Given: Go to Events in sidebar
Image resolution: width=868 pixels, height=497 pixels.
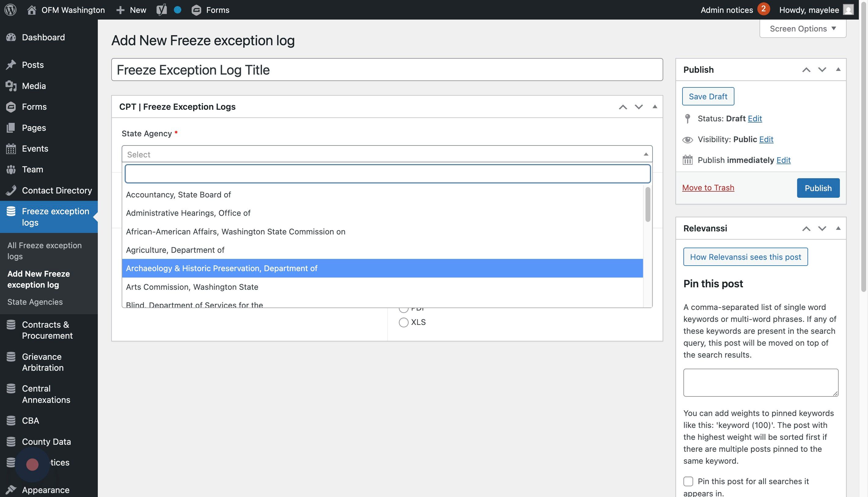Looking at the screenshot, I should pyautogui.click(x=35, y=149).
